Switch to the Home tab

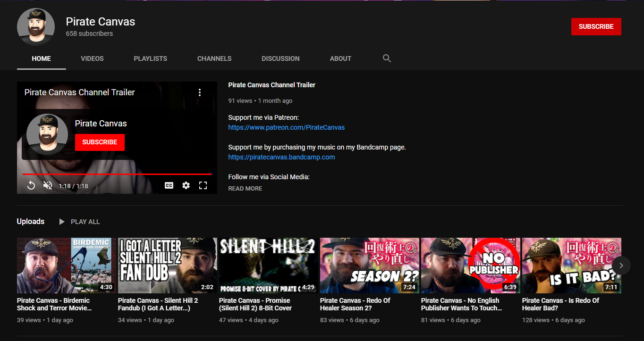pyautogui.click(x=42, y=58)
